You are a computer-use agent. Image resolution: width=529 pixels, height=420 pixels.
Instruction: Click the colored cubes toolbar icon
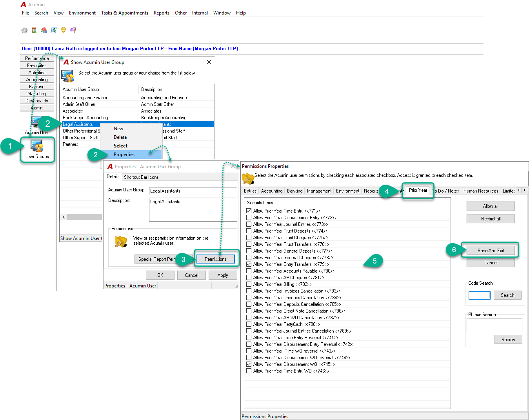click(44, 30)
